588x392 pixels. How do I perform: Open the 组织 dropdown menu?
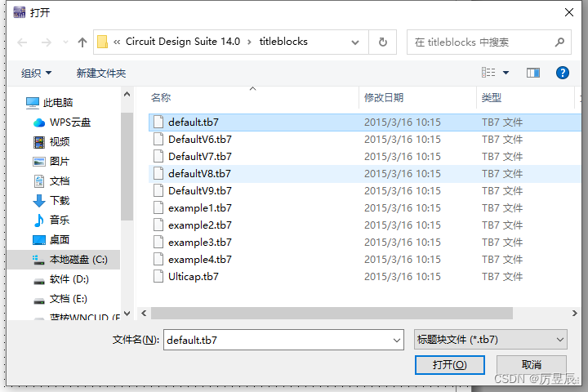coord(37,73)
